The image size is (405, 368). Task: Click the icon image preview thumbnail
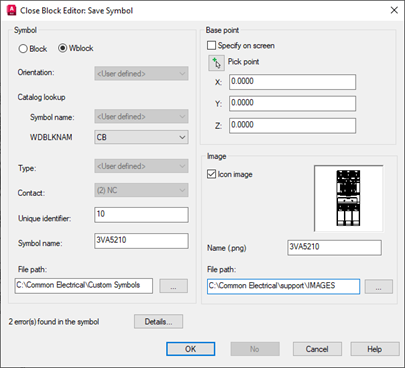point(348,198)
